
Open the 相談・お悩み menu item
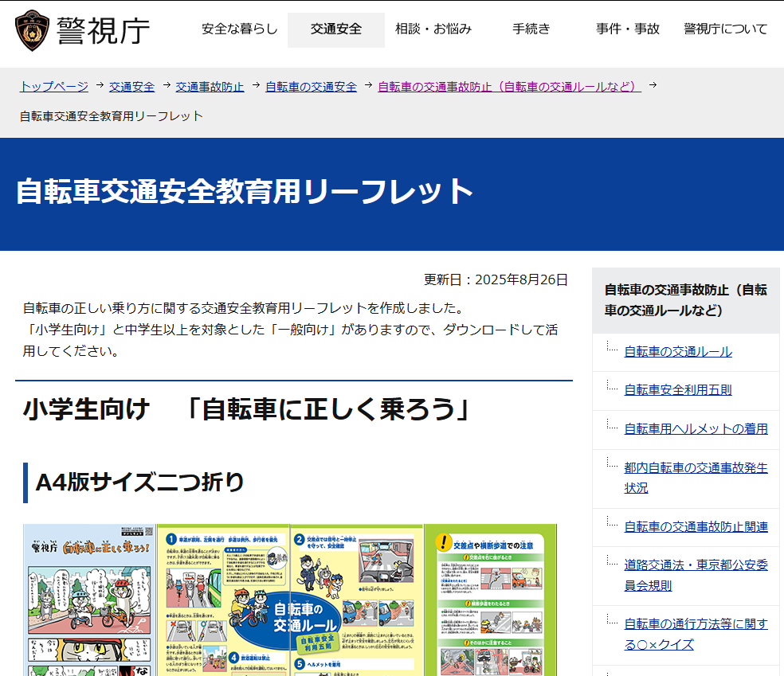point(433,29)
